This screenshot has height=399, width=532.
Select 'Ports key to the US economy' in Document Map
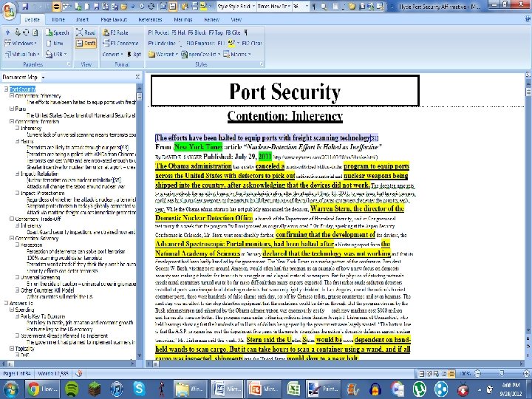click(59, 329)
